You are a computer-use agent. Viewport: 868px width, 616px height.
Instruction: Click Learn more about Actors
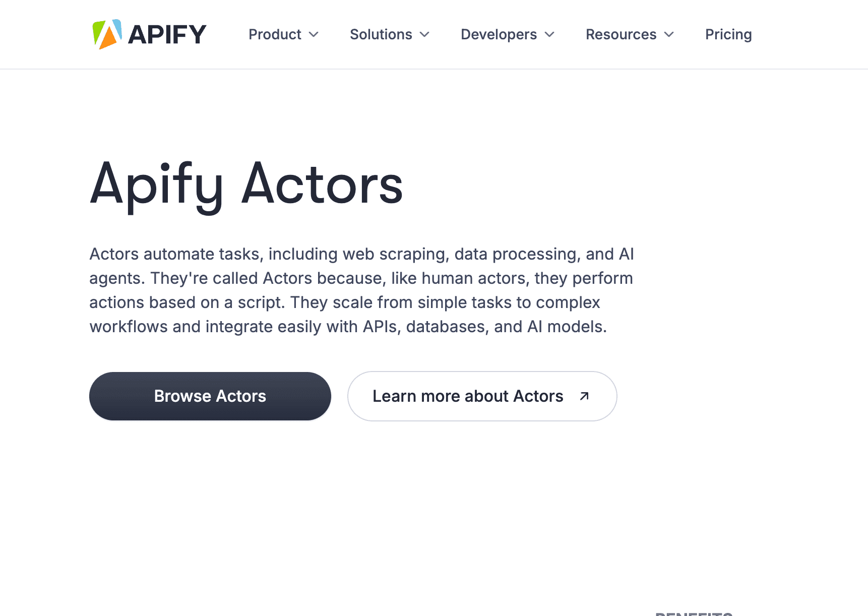click(x=468, y=396)
